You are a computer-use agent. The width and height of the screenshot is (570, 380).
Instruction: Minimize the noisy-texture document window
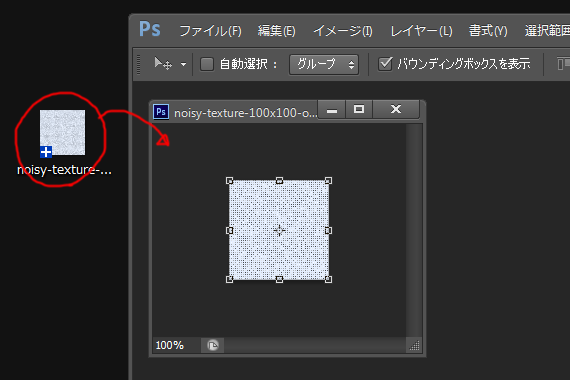click(x=332, y=109)
